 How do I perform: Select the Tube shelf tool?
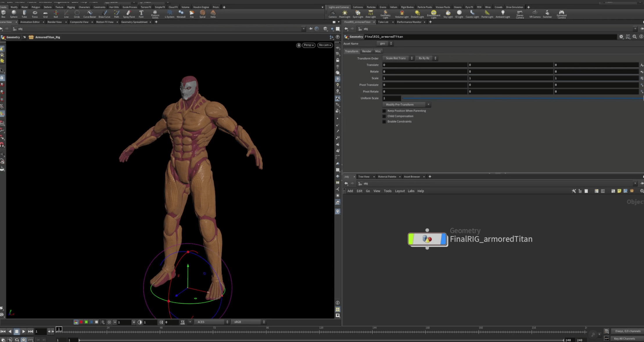(24, 14)
